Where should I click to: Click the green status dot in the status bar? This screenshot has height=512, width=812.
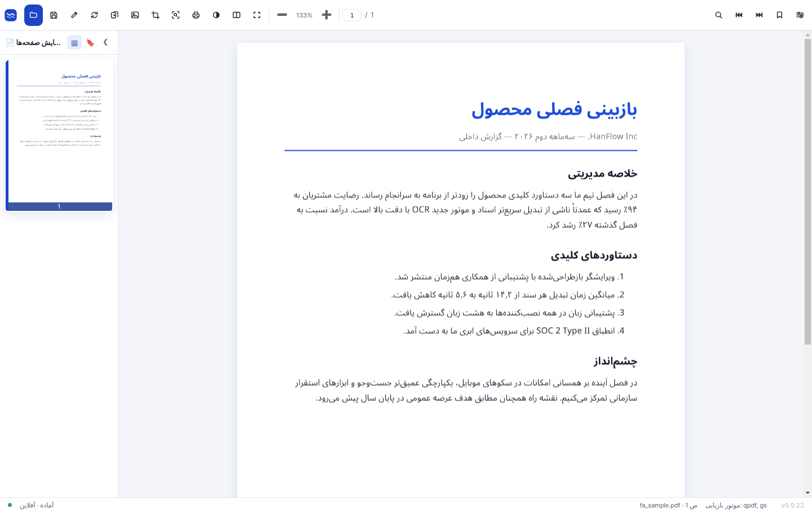pos(10,505)
